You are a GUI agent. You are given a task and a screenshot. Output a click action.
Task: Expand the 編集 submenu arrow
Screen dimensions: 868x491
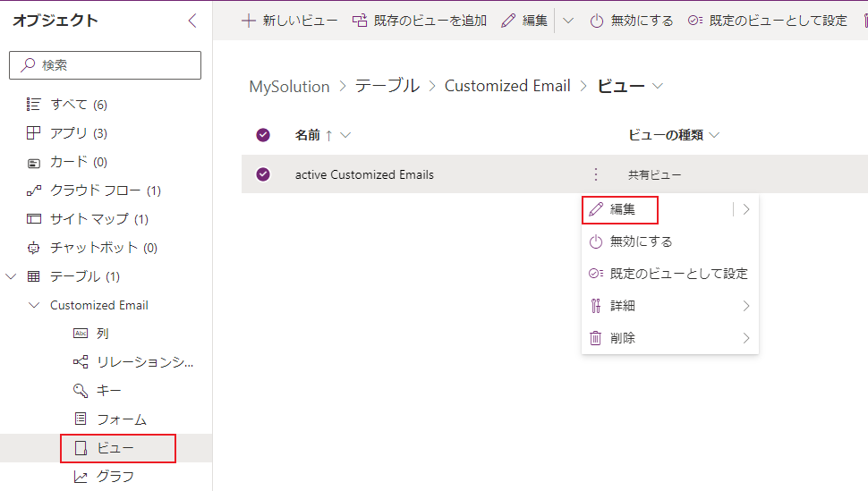[x=746, y=209]
